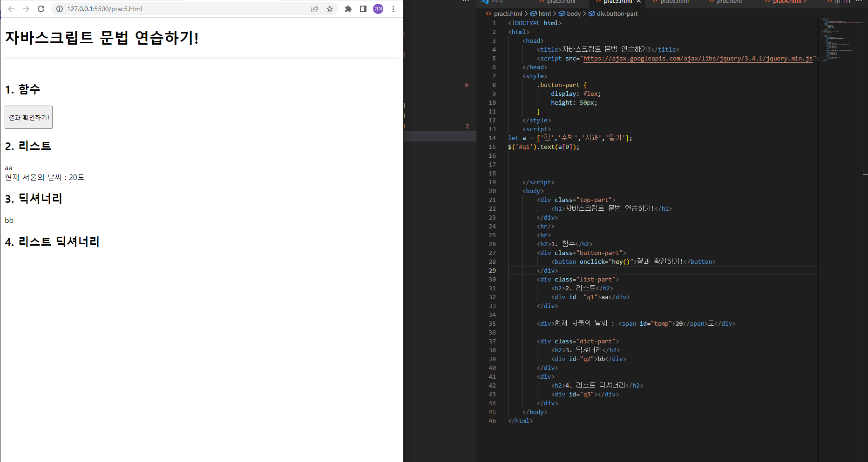
Task: Click the 'let a =' array declaration line
Action: pyautogui.click(x=570, y=138)
